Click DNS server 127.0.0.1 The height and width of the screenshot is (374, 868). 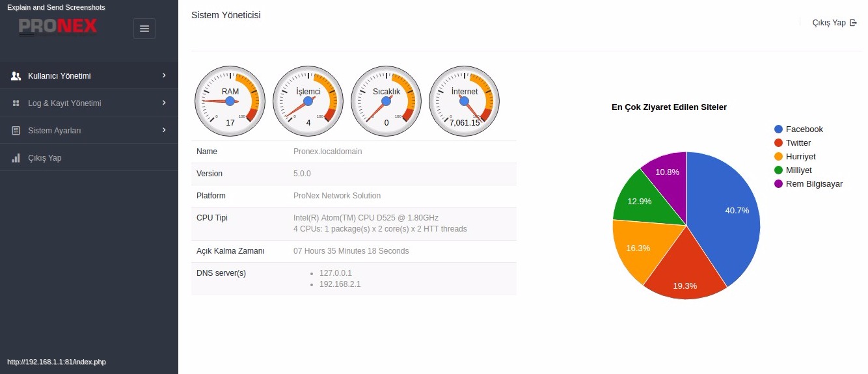pyautogui.click(x=336, y=273)
